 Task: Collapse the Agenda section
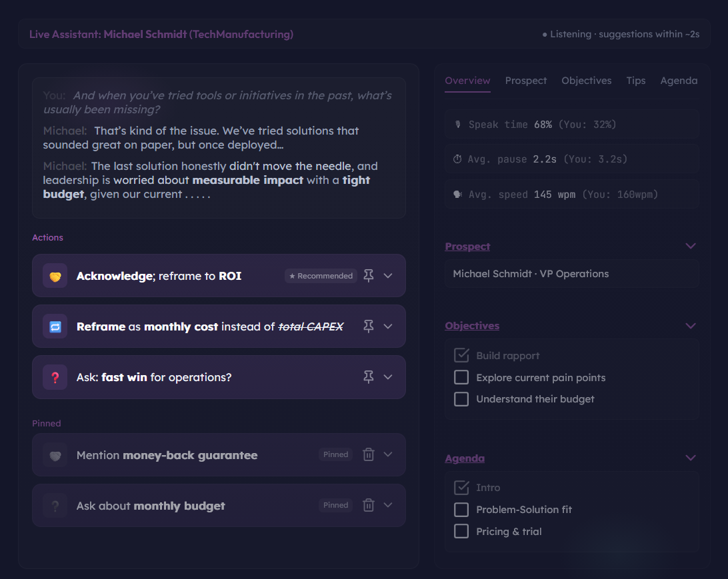tap(691, 458)
